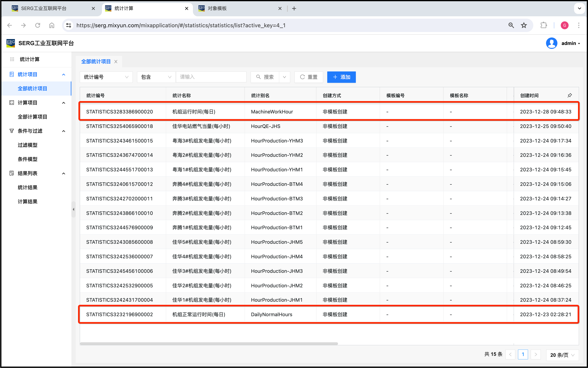Click the browser reload page icon
Image resolution: width=588 pixels, height=368 pixels.
(38, 25)
